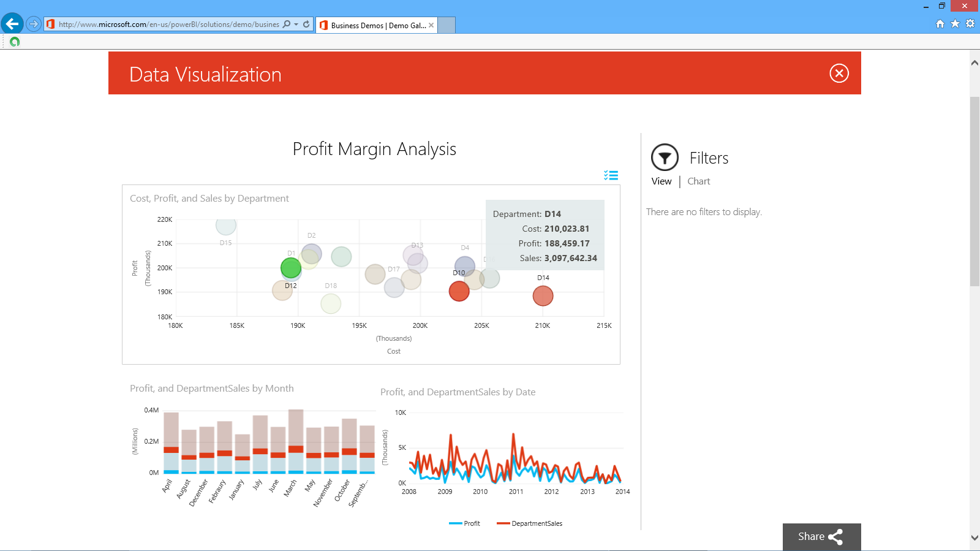Click the DepartmentSales legend swatch
Screen dimensions: 980x551
pyautogui.click(x=503, y=523)
